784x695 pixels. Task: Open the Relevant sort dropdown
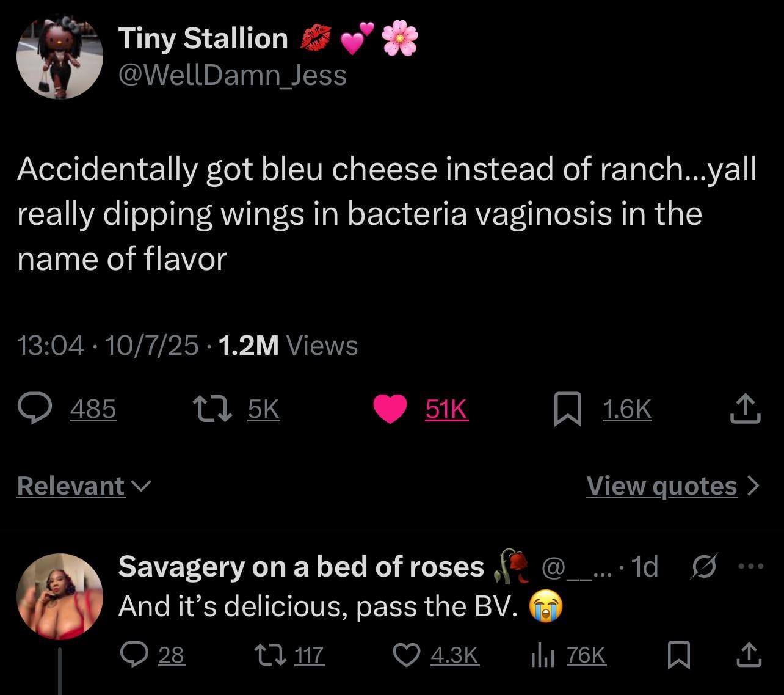point(84,486)
